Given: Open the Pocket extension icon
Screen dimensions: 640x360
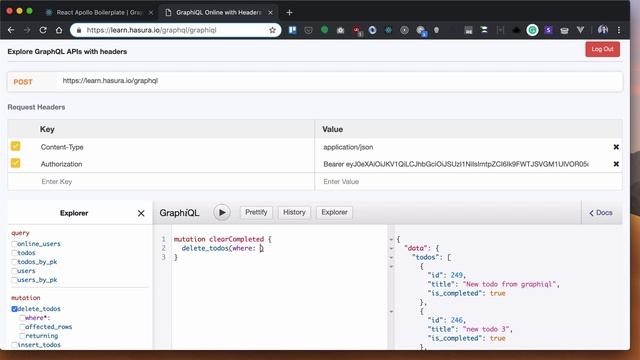Looking at the screenshot, I should click(x=308, y=30).
